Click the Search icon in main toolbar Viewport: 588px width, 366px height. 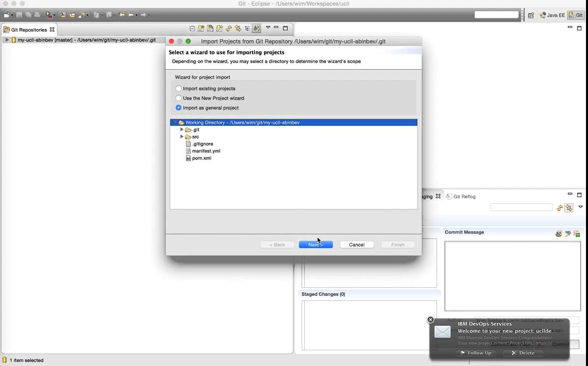(x=82, y=15)
